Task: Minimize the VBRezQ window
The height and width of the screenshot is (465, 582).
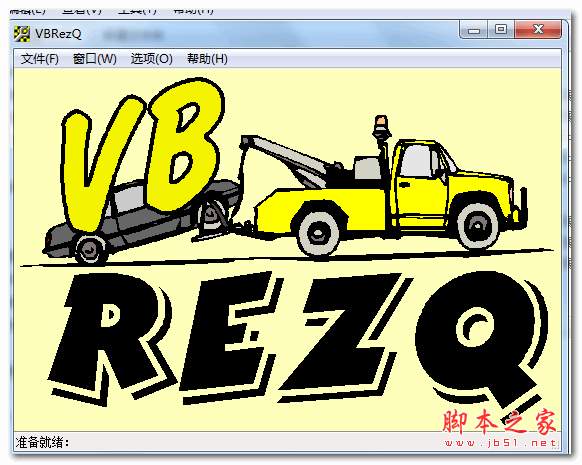Action: point(474,30)
